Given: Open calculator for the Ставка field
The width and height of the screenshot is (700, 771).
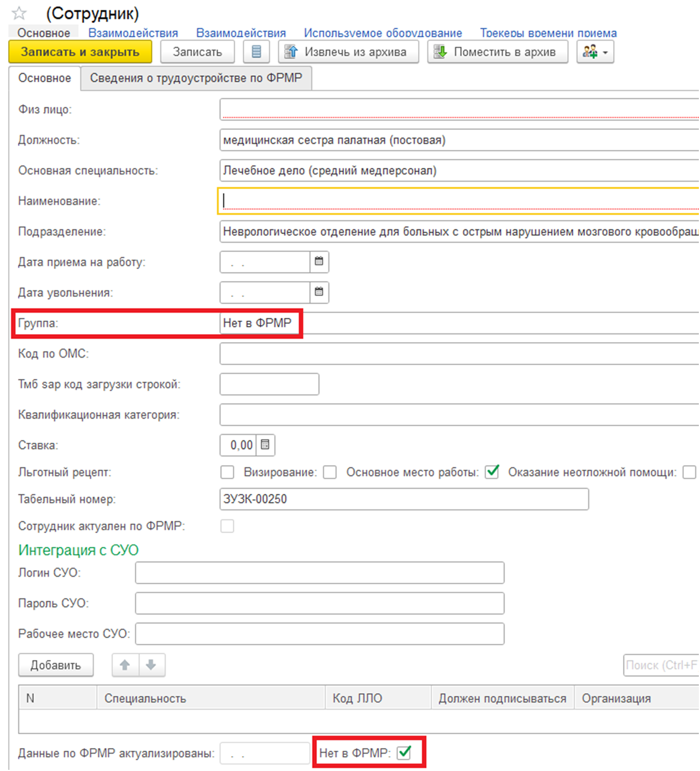Looking at the screenshot, I should (x=265, y=445).
